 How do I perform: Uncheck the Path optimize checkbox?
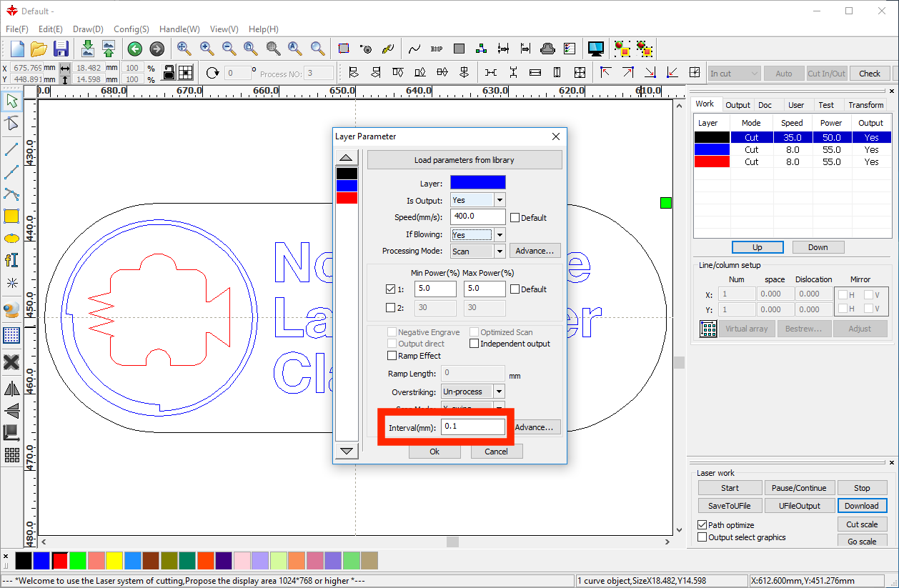pos(702,525)
